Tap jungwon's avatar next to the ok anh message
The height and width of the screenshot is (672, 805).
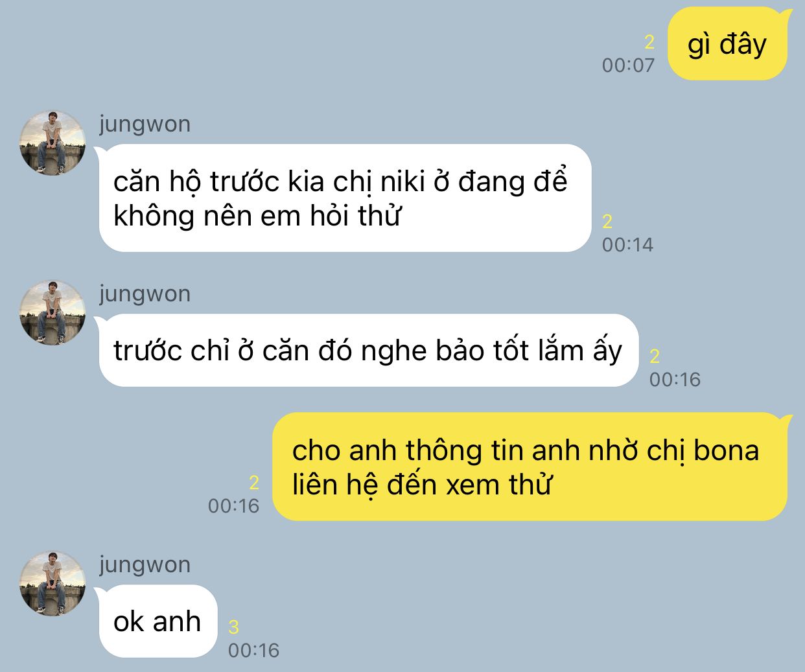[52, 583]
